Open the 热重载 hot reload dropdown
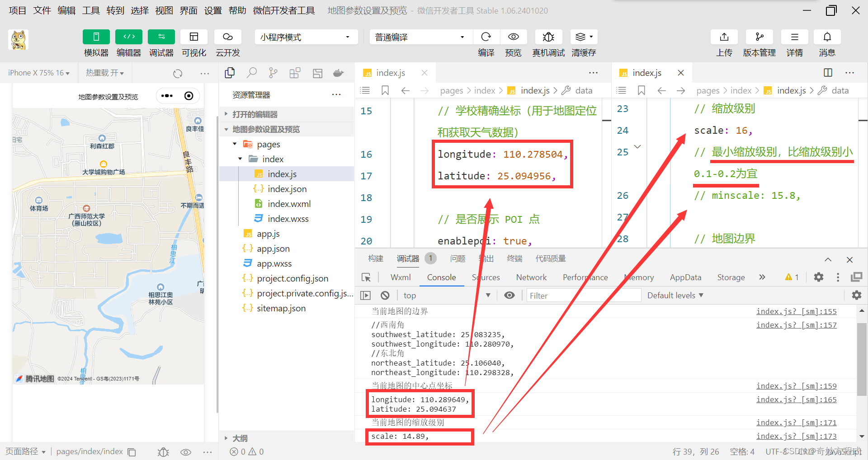Screen dimensions: 868x460 point(105,73)
